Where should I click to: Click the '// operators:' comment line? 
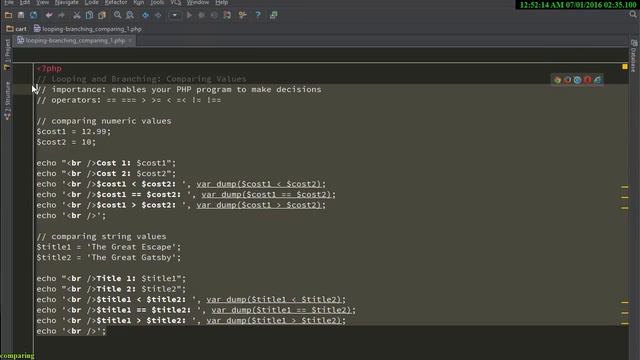pos(129,100)
